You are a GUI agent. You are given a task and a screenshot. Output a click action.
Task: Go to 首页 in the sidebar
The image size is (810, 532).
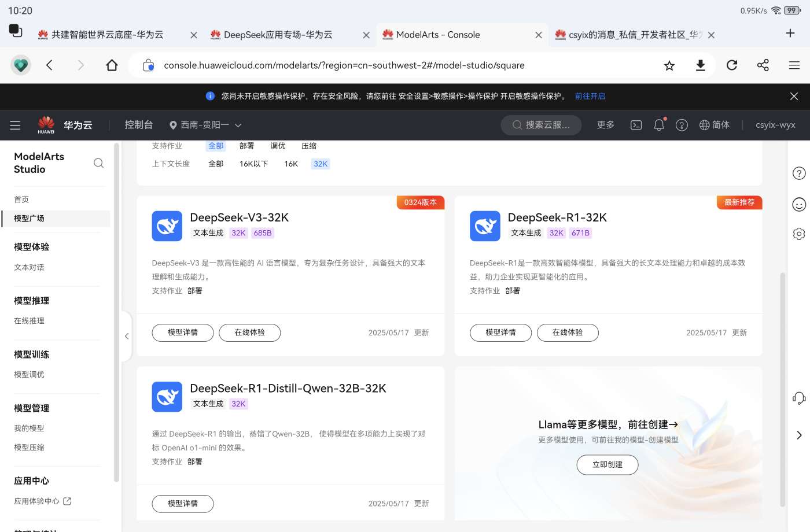pos(21,199)
